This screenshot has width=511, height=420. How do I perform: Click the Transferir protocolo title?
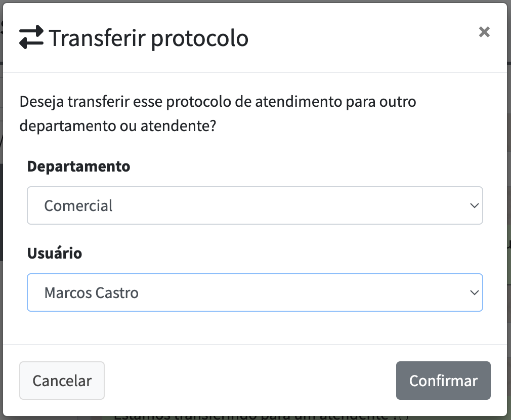(x=148, y=37)
